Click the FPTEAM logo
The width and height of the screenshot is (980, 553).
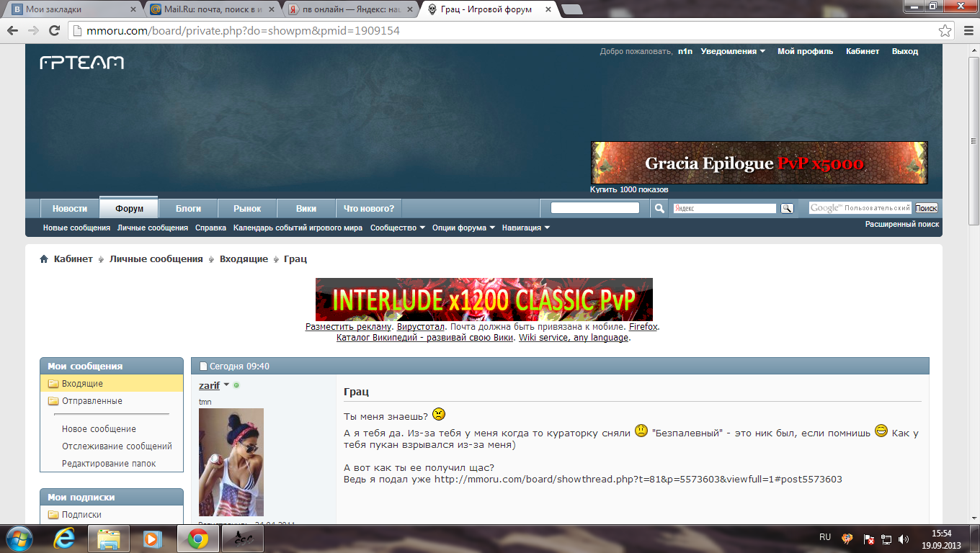click(x=81, y=63)
